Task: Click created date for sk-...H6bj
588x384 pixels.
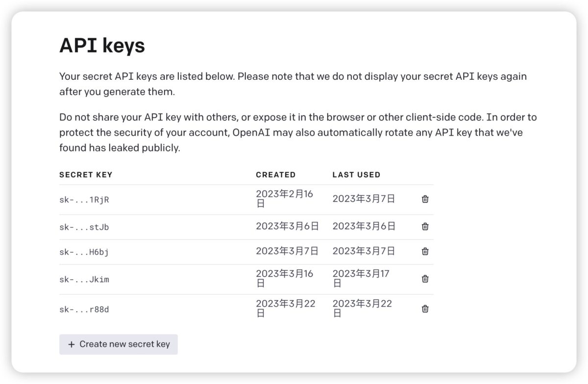Action: click(287, 251)
